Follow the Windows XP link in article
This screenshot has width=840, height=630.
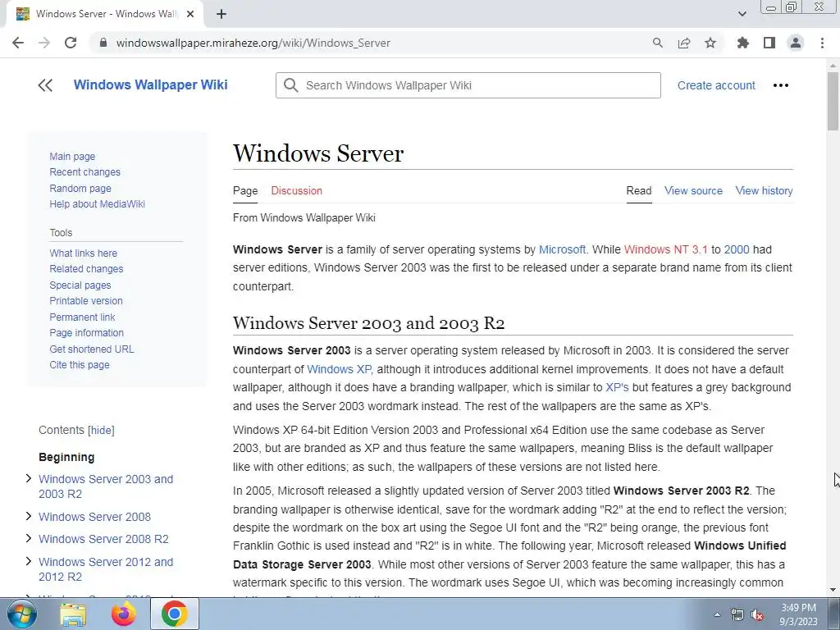[339, 369]
